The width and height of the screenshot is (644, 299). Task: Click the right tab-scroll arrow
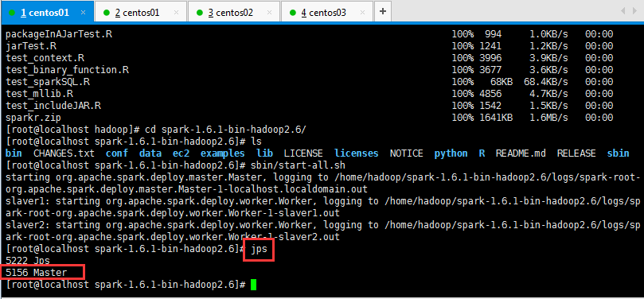[x=634, y=11]
